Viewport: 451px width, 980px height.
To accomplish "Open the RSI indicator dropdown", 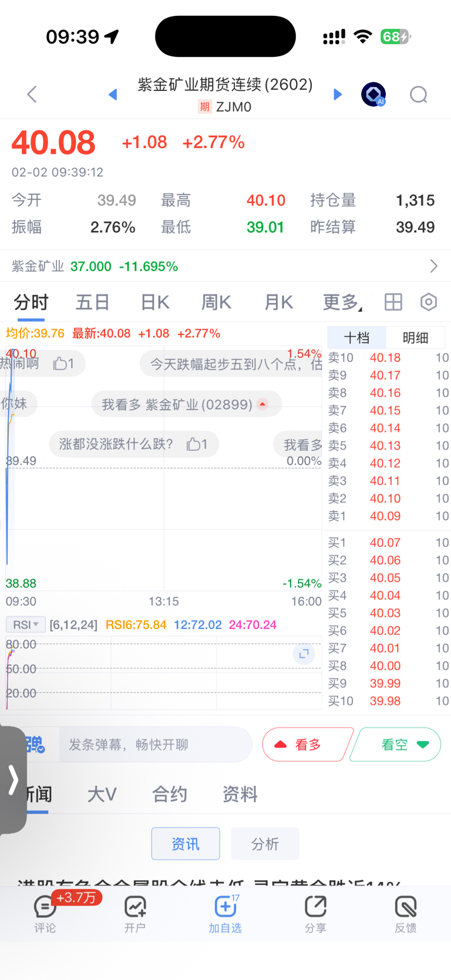I will tap(26, 624).
